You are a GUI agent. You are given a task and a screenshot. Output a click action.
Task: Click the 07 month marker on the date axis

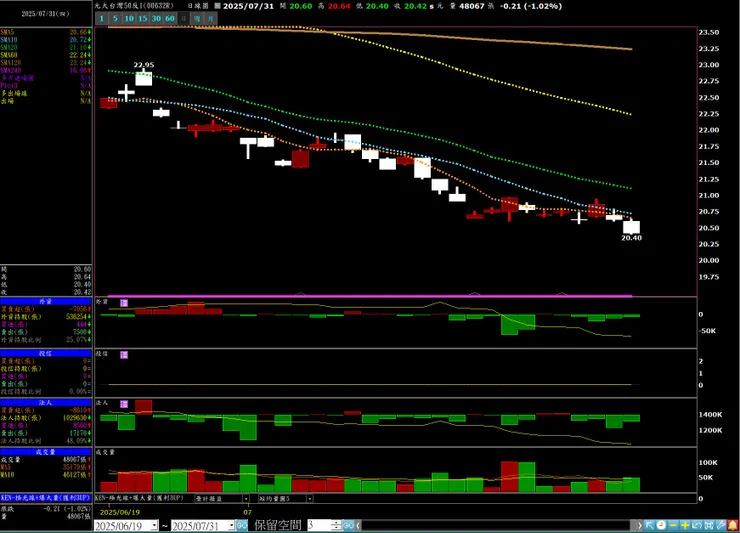pos(248,512)
